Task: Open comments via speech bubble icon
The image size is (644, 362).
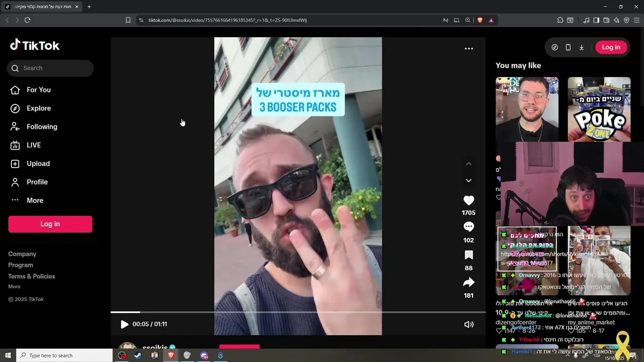Action: (x=468, y=227)
